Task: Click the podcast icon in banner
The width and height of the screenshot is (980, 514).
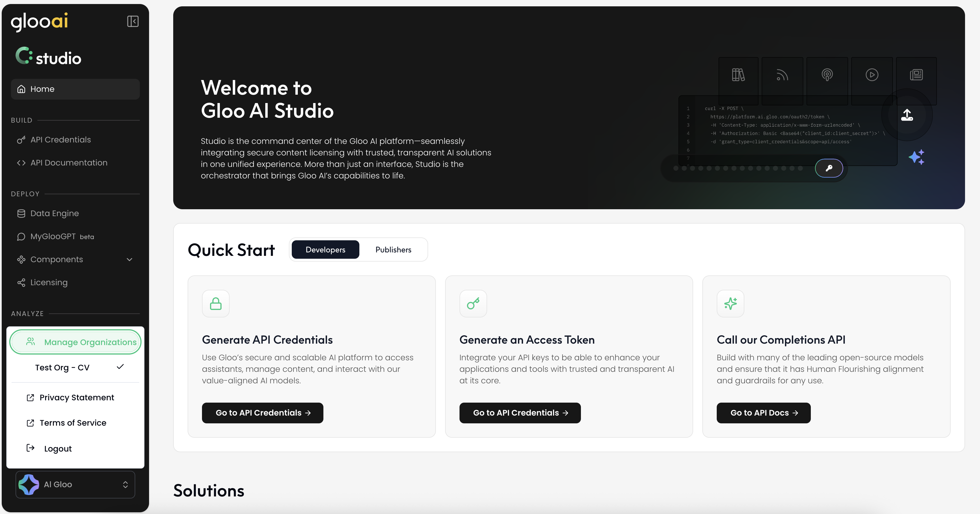Action: pos(827,75)
